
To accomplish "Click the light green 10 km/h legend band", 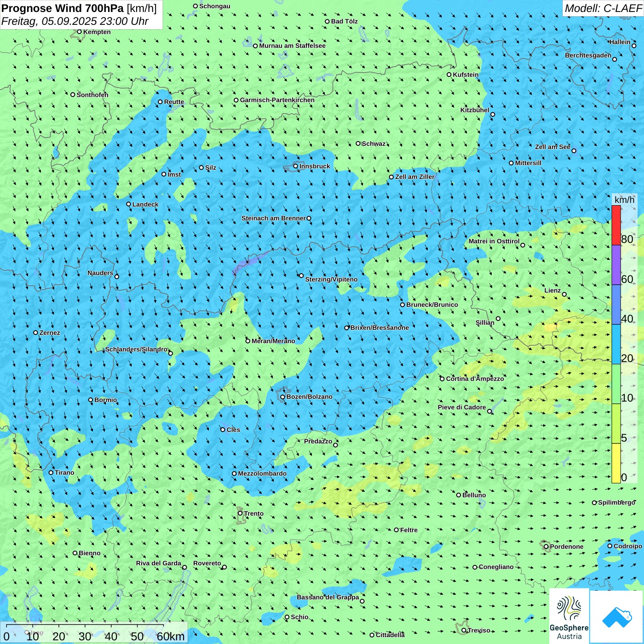I will pos(616,384).
